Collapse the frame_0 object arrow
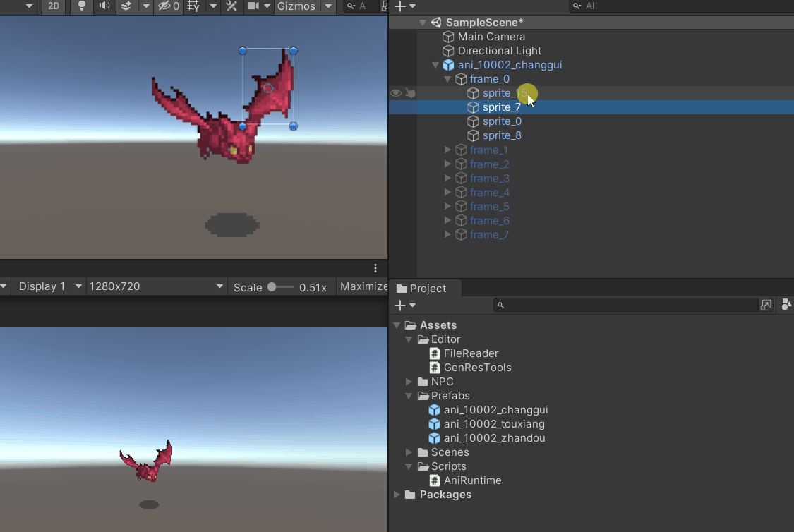Image resolution: width=794 pixels, height=532 pixels. (447, 79)
